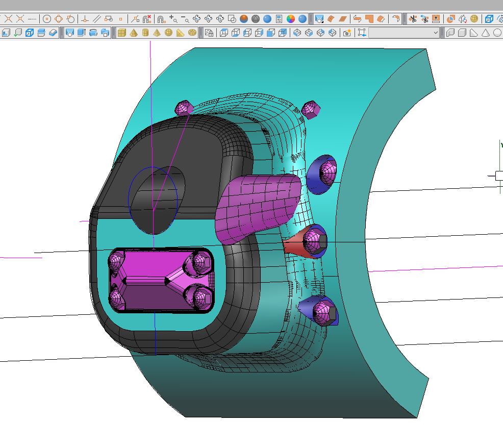Screen dimensions: 503x448
Task: Create a mesh sphere with the gold sphere next to the wedge icon
Action: tap(169, 33)
